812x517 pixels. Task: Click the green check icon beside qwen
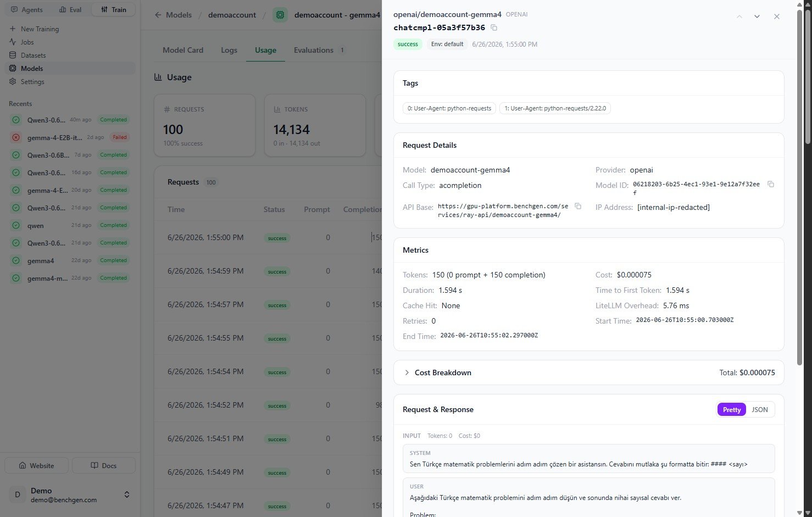(x=16, y=225)
